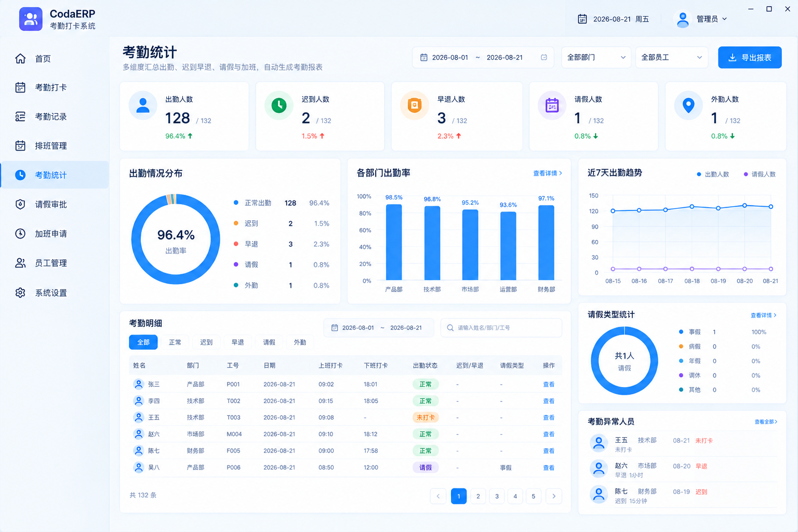This screenshot has width=798, height=532.
Task: Go to page 5 of the table
Action: [534, 496]
